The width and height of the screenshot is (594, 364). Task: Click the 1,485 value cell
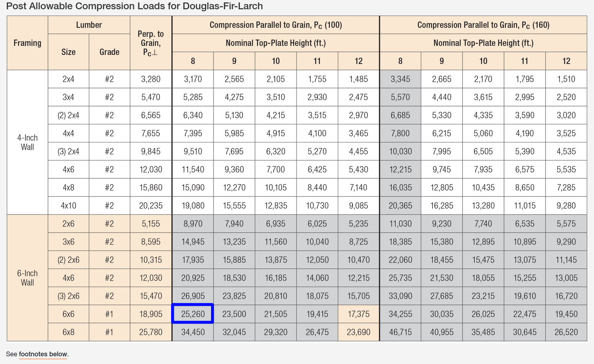point(358,79)
